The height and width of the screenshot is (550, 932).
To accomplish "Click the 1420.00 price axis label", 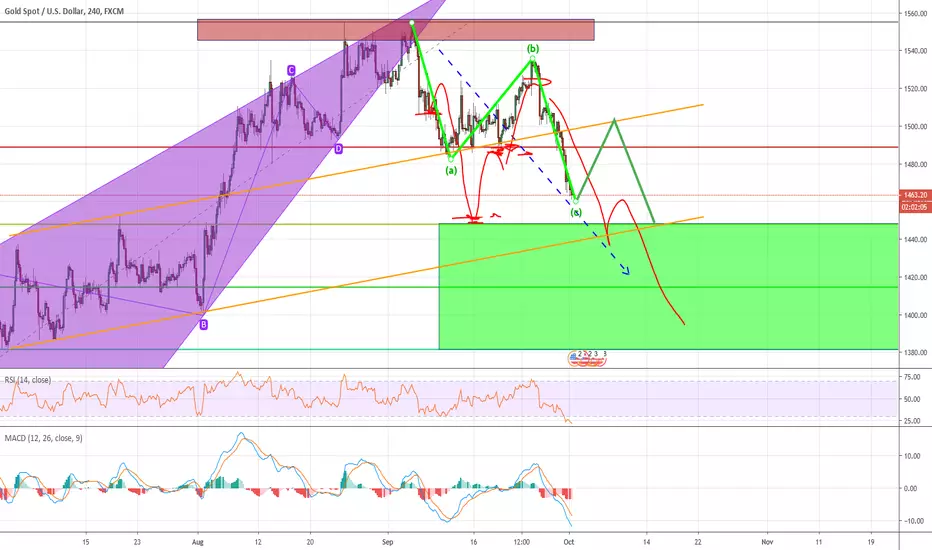I will [916, 278].
